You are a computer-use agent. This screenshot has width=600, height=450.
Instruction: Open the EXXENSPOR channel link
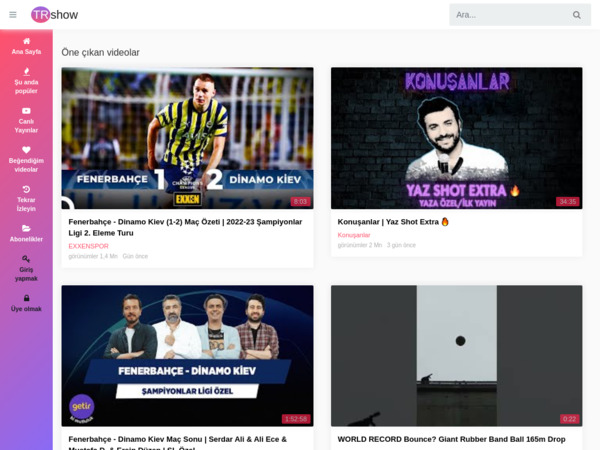pyautogui.click(x=88, y=246)
